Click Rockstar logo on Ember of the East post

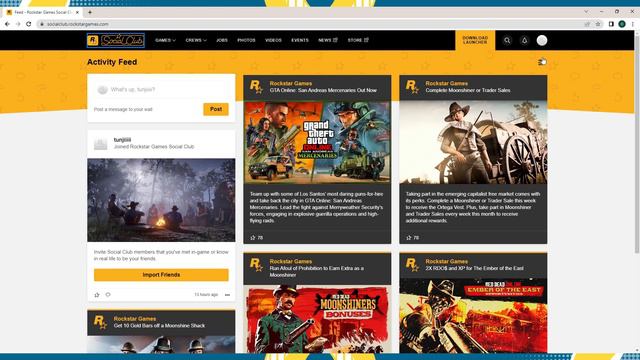[412, 264]
